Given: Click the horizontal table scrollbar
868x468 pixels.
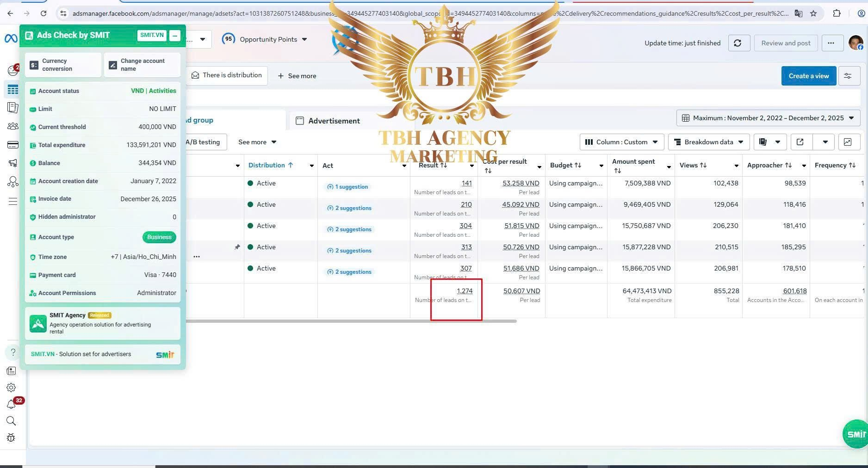Looking at the screenshot, I should (x=351, y=321).
